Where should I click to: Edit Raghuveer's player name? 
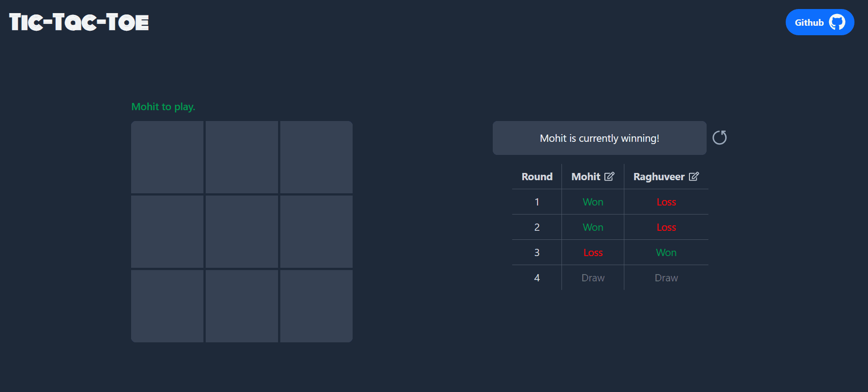point(694,177)
